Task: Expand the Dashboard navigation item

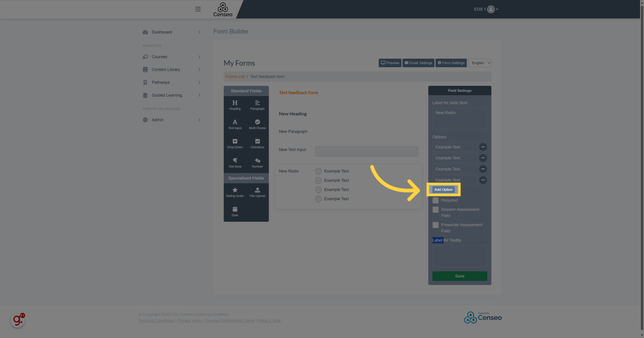Action: coord(199,32)
